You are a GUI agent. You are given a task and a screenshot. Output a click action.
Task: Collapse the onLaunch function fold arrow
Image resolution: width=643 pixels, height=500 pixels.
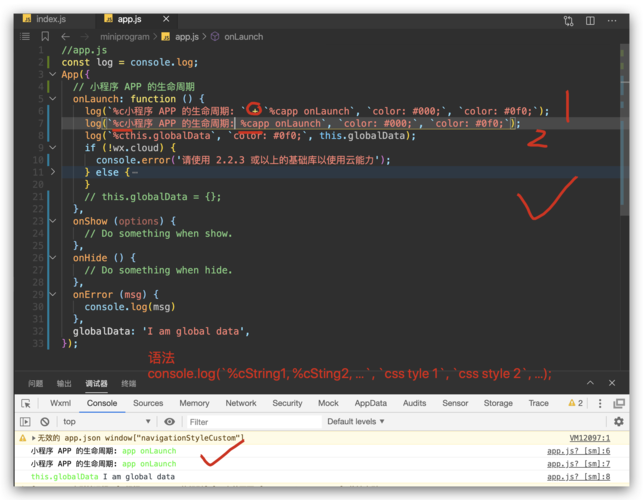[x=52, y=99]
